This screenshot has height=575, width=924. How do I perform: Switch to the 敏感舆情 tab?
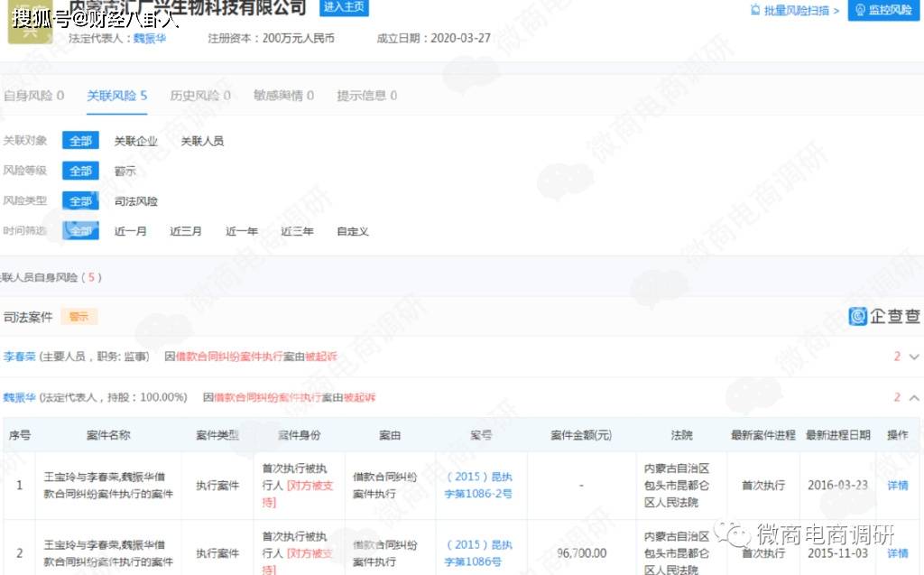(283, 96)
